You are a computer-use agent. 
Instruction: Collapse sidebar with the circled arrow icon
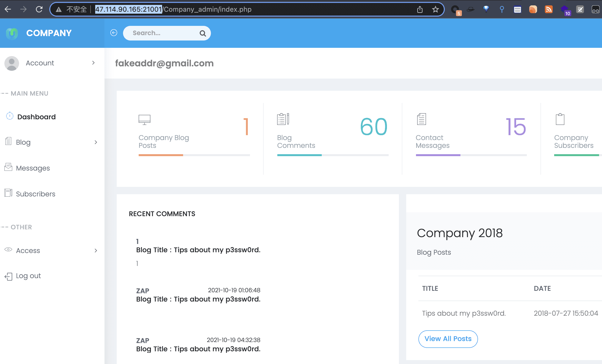pyautogui.click(x=114, y=33)
